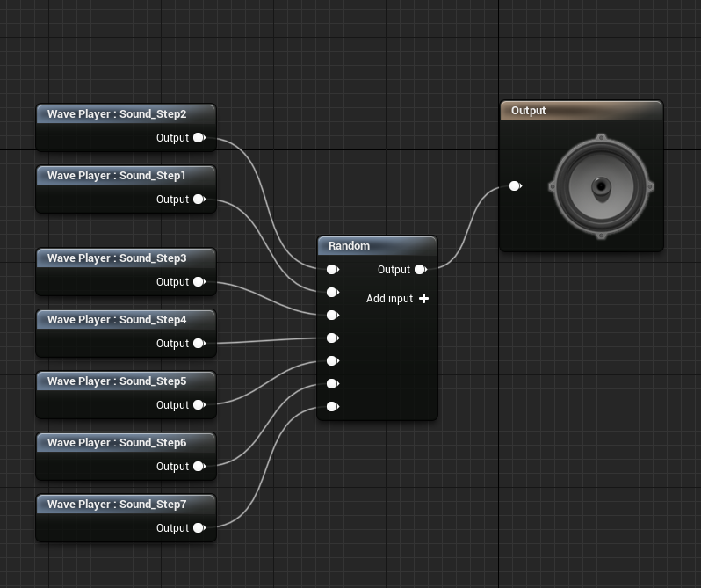Click the Sound_Step5 Wave Player output pin
This screenshot has height=588, width=701.
[x=199, y=405]
